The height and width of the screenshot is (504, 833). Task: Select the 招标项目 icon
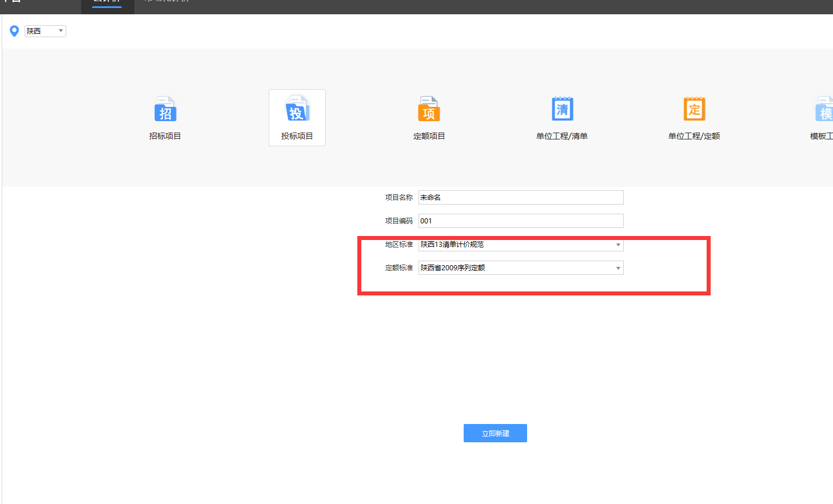(165, 109)
